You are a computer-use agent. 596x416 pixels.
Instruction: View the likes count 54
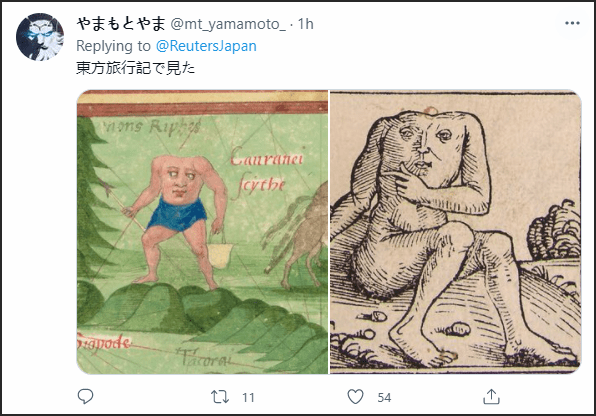(384, 398)
